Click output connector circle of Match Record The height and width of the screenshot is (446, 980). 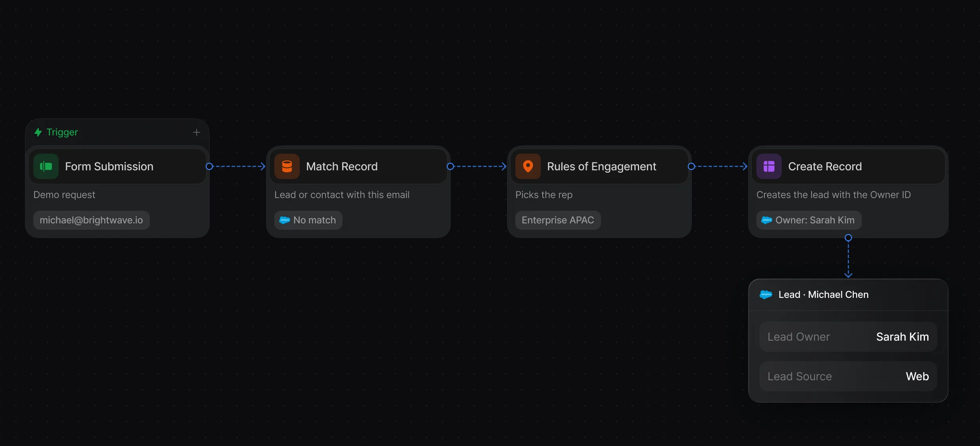tap(450, 166)
